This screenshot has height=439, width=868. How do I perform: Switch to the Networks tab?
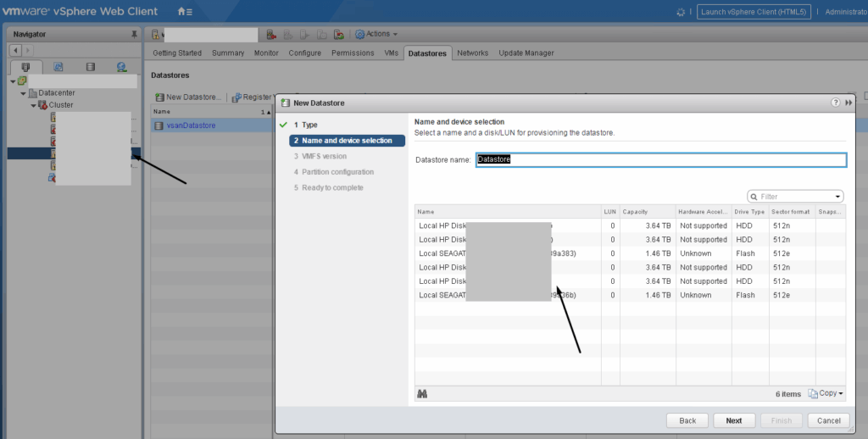click(x=473, y=53)
